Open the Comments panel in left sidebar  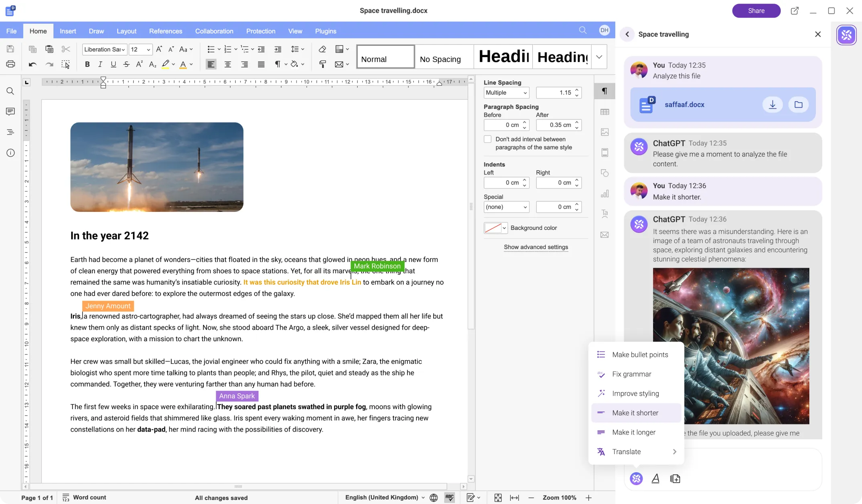(x=10, y=111)
